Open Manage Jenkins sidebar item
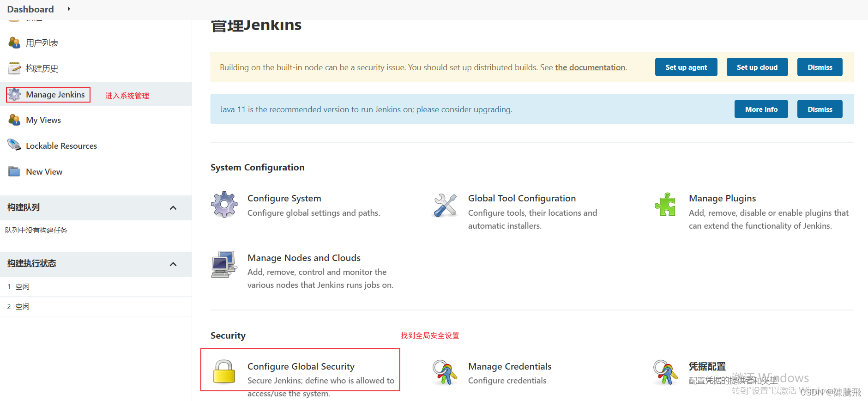 click(55, 95)
